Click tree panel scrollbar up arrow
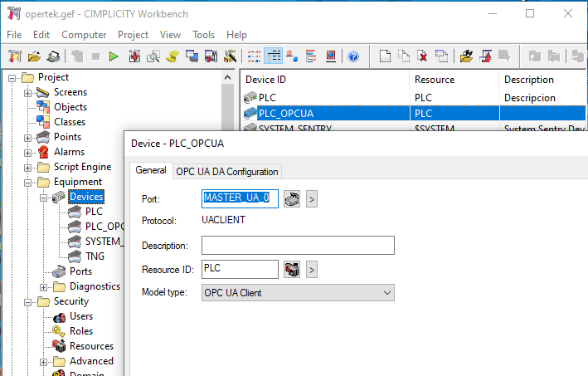 coord(227,78)
